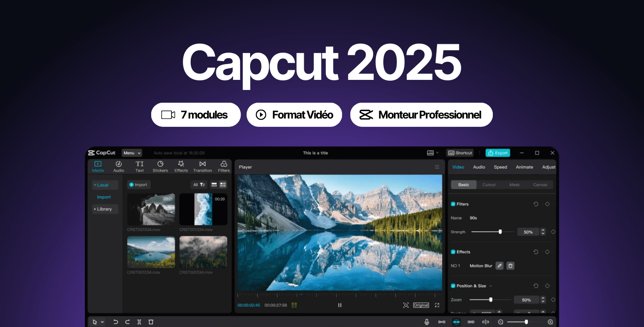Click the audio level meter icon in Player

294,305
